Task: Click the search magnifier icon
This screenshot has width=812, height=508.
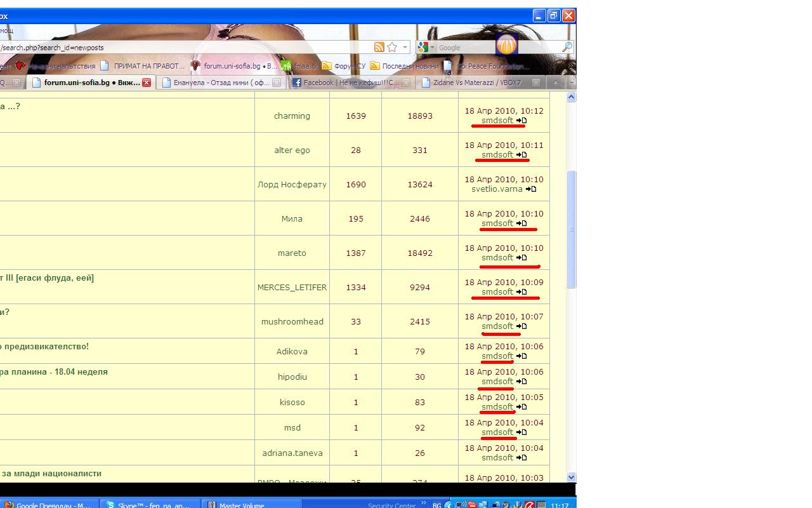Action: [567, 47]
